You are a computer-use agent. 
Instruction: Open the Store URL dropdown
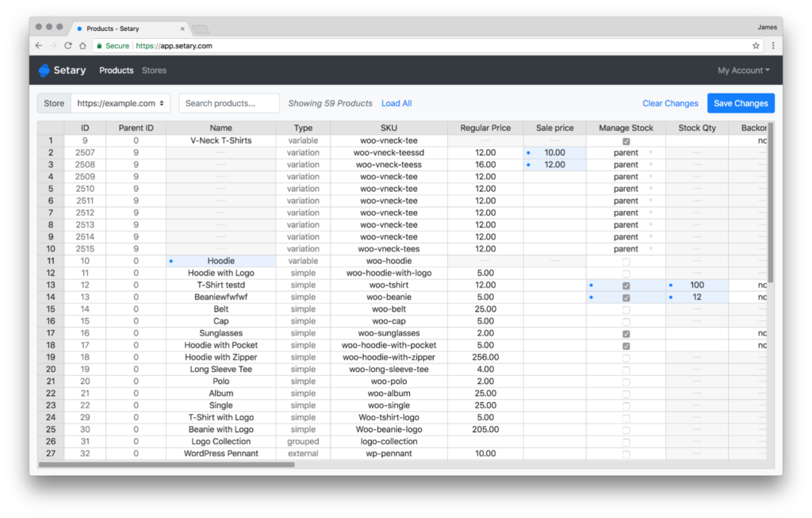tap(121, 103)
